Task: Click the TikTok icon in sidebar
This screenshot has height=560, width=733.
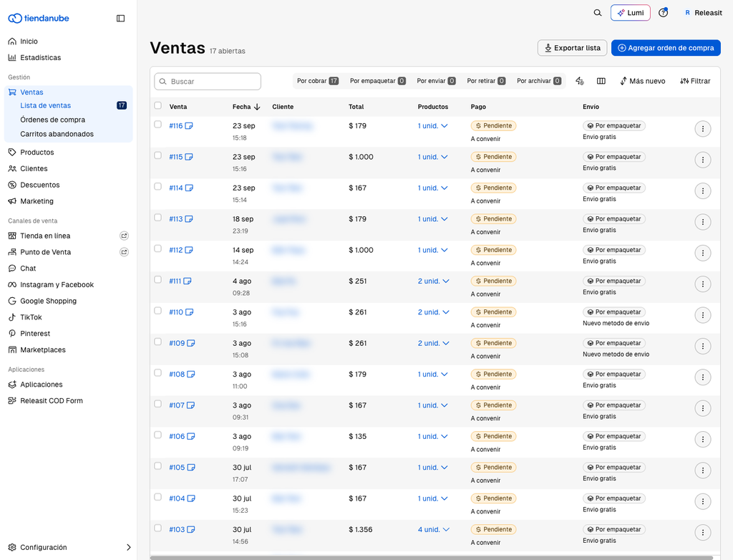Action: (12, 317)
